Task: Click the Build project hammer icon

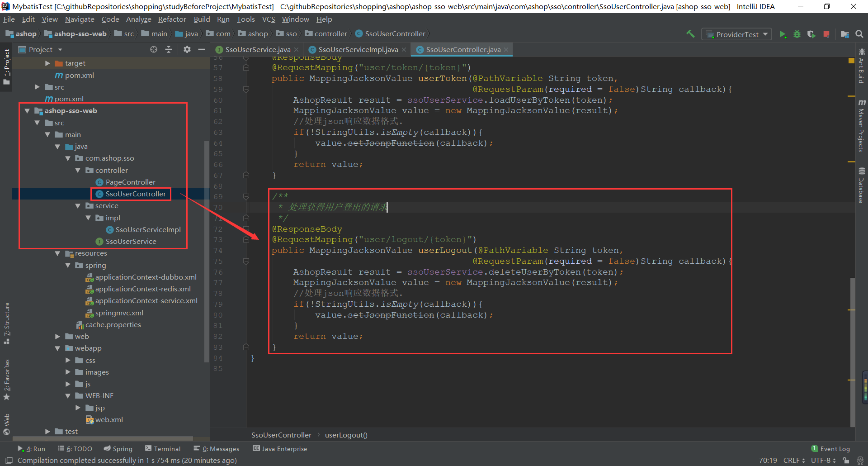Action: pos(690,34)
